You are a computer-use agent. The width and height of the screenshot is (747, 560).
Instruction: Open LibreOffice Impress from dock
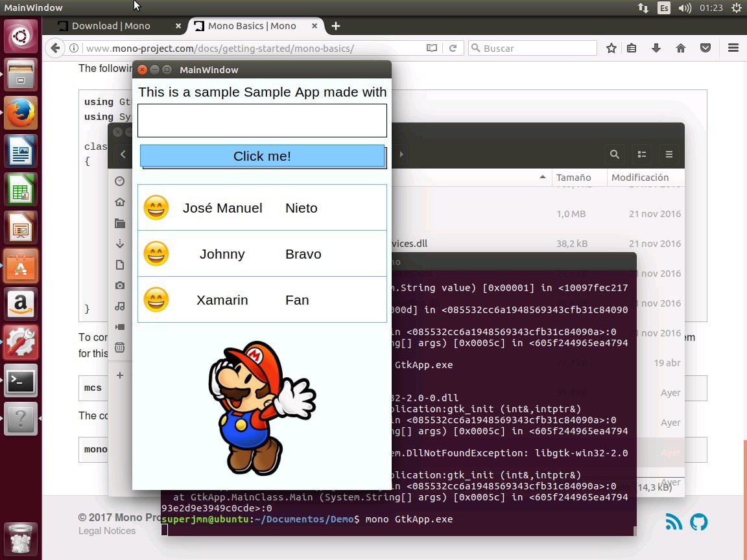(21, 227)
